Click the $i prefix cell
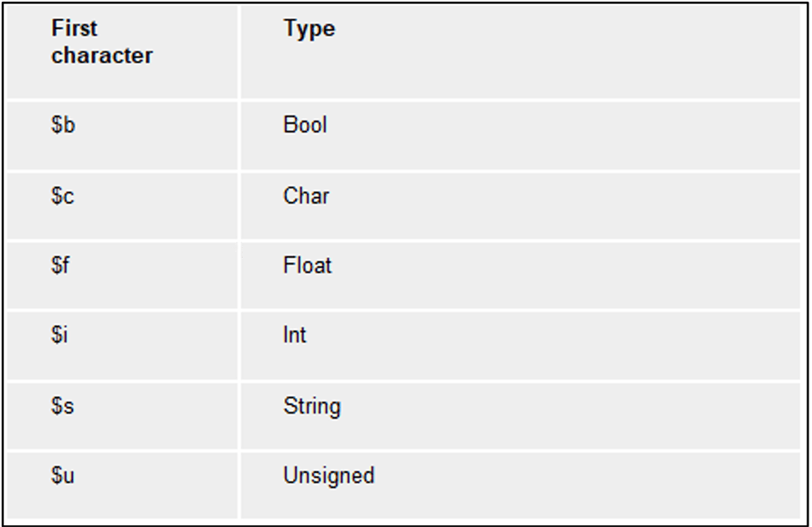 [122, 346]
